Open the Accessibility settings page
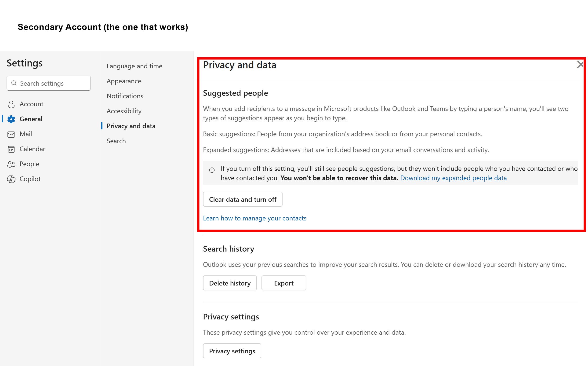Viewport: 588px width, 366px height. pos(124,111)
